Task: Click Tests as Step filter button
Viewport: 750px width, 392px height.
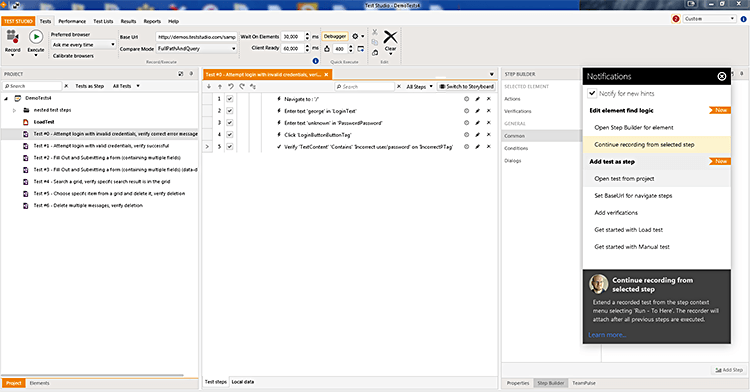Action: [x=89, y=86]
